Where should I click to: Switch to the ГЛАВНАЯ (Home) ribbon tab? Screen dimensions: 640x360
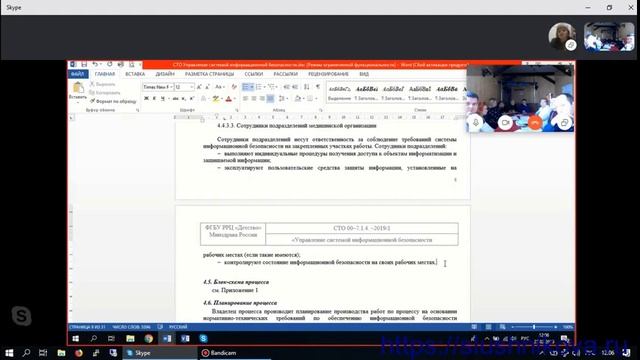click(105, 74)
